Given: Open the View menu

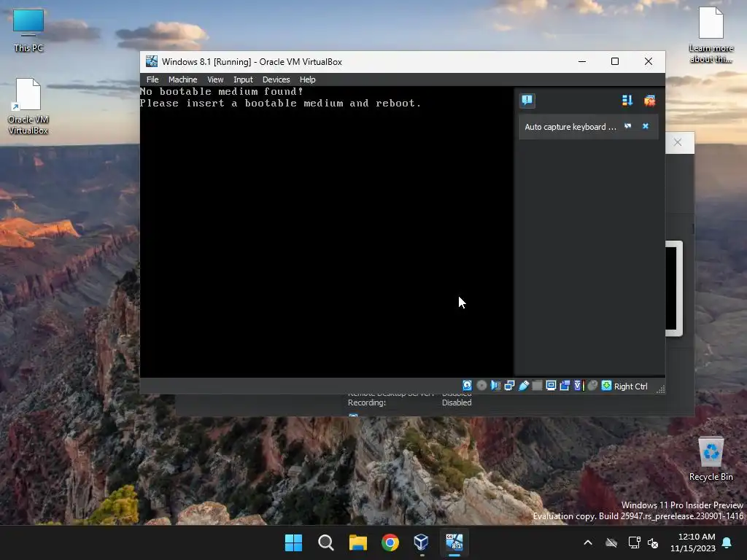Looking at the screenshot, I should [215, 79].
